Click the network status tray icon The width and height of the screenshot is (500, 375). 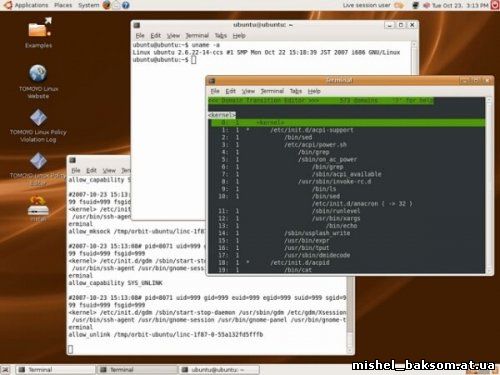[x=416, y=5]
